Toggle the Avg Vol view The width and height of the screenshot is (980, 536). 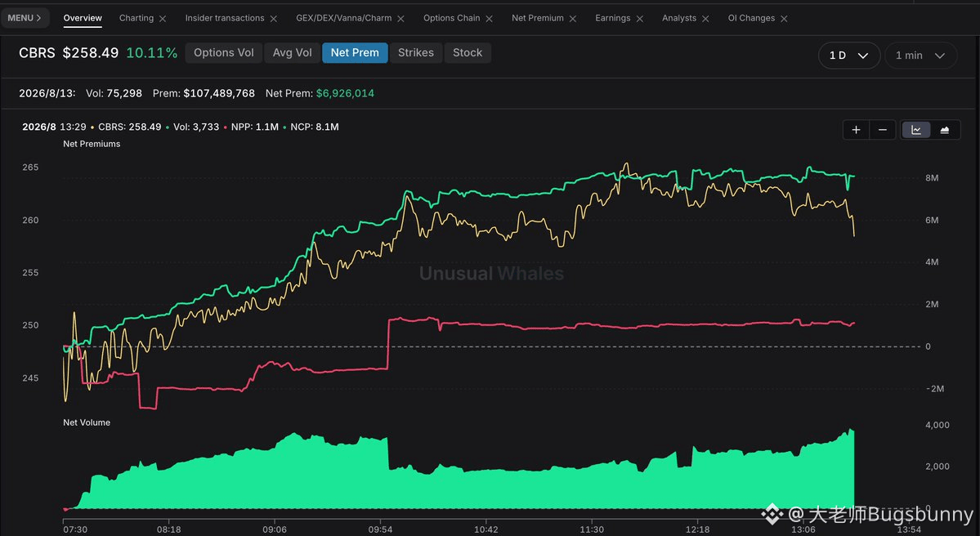tap(292, 52)
